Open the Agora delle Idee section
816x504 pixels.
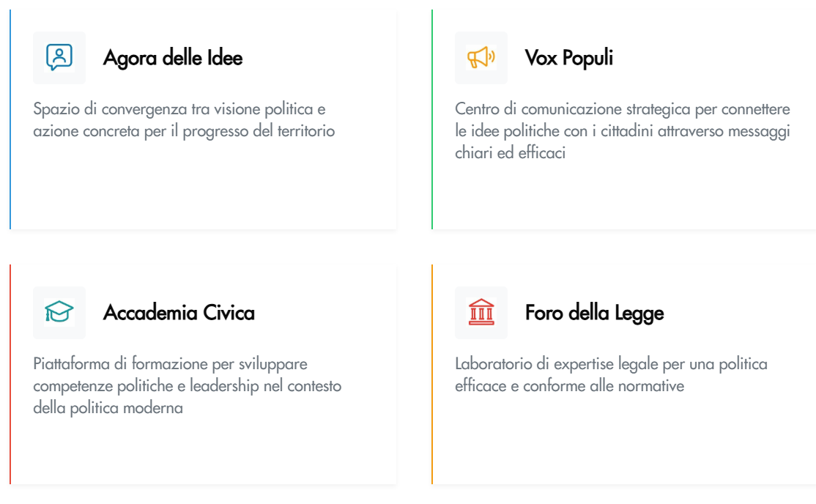pyautogui.click(x=173, y=57)
